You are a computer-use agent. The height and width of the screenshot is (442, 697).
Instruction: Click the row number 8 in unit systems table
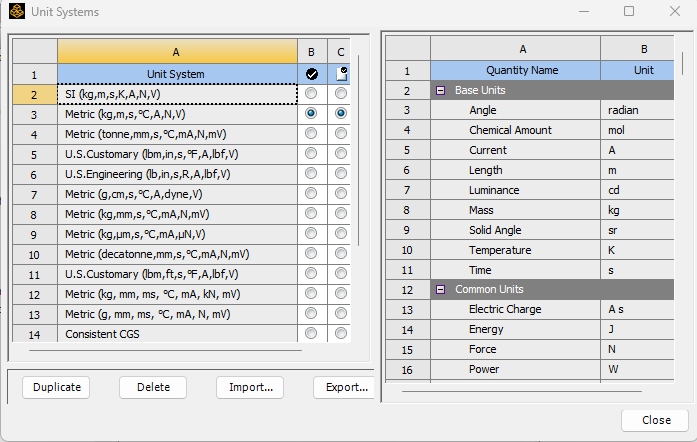(x=35, y=215)
